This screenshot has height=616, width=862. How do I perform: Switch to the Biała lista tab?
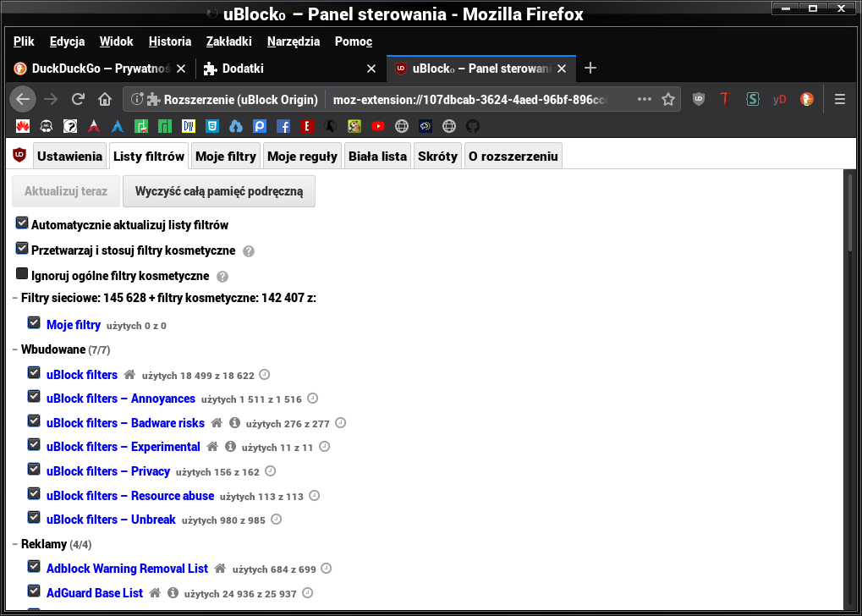tap(377, 157)
